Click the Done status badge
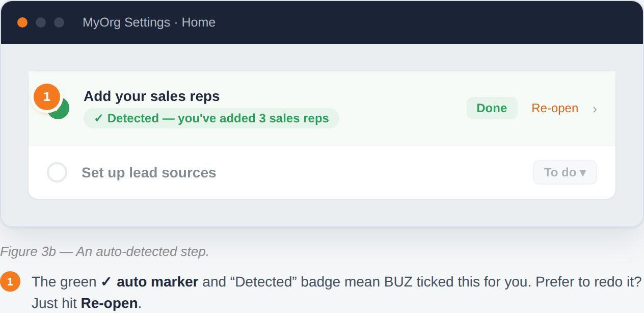 (492, 108)
